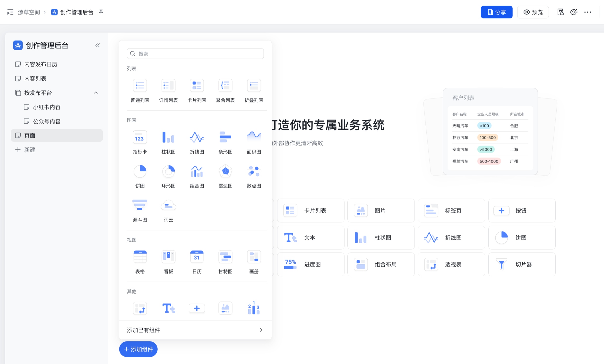Select the 聚合列表 aggregated list icon
604x364 pixels.
tap(225, 86)
